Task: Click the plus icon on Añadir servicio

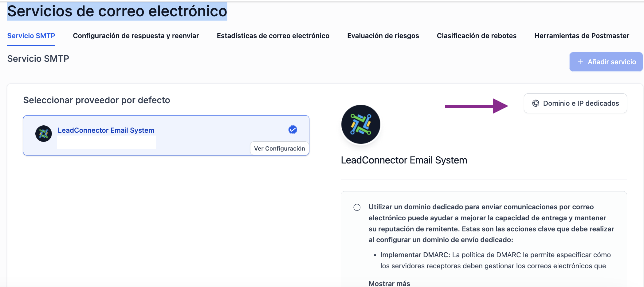Action: (x=580, y=62)
